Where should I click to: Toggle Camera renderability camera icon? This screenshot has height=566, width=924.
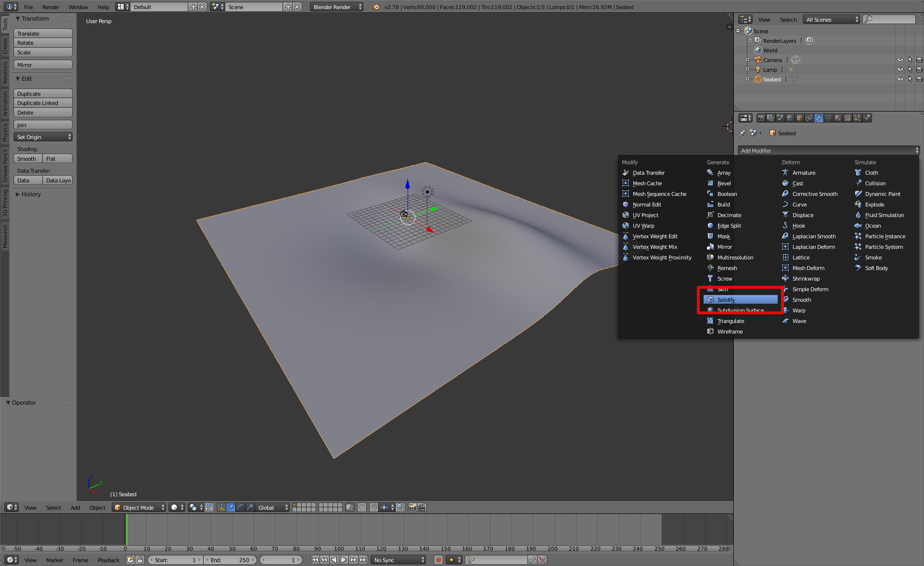coord(919,60)
